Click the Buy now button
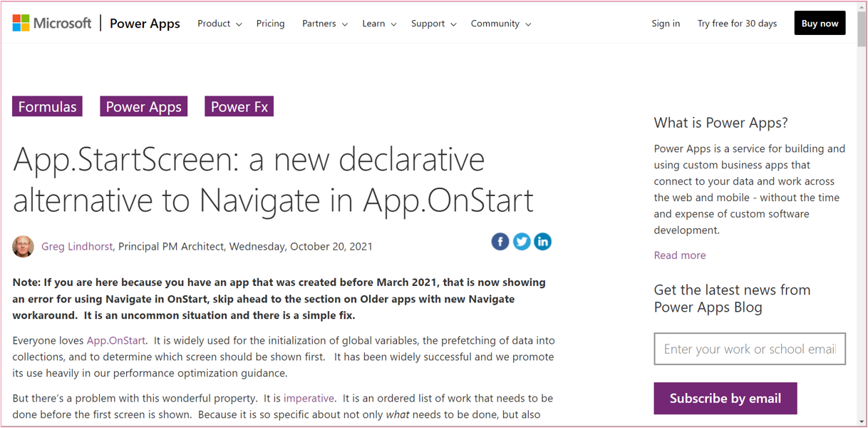This screenshot has height=428, width=868. point(820,24)
